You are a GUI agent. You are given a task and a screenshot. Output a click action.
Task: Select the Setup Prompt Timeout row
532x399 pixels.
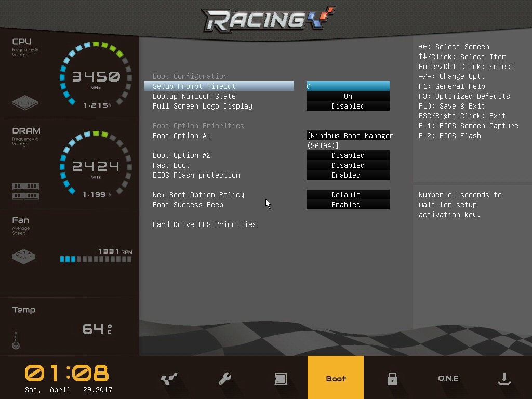[x=219, y=86]
